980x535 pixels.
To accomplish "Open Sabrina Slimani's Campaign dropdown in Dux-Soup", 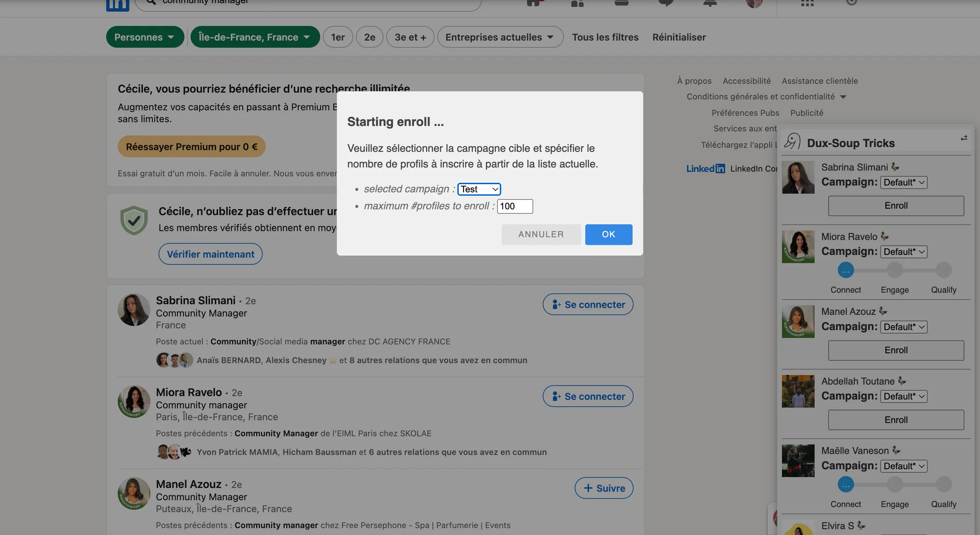I will point(904,182).
